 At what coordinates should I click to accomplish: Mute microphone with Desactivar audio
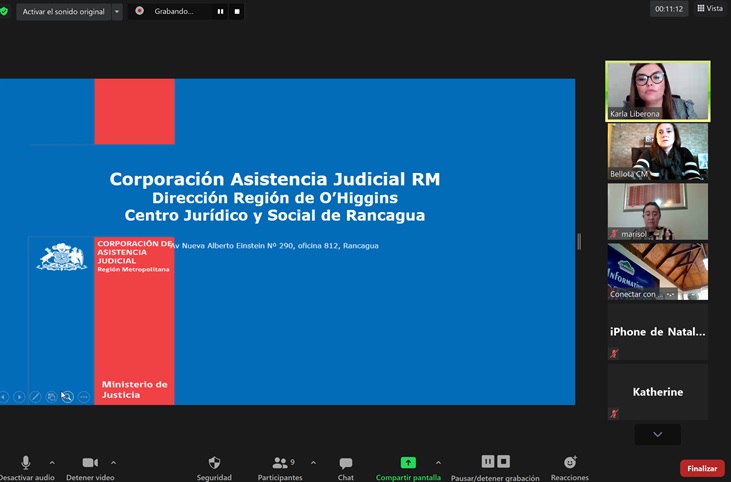26,468
